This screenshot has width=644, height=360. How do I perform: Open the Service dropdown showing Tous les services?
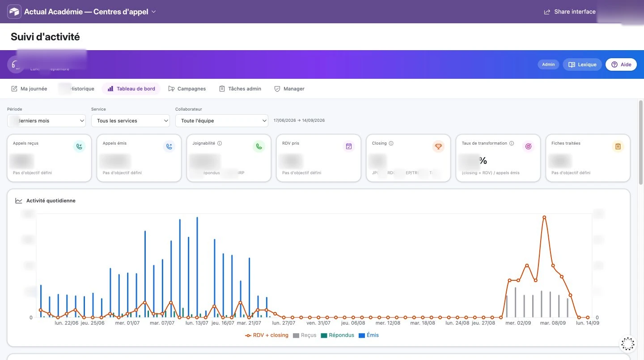click(131, 120)
